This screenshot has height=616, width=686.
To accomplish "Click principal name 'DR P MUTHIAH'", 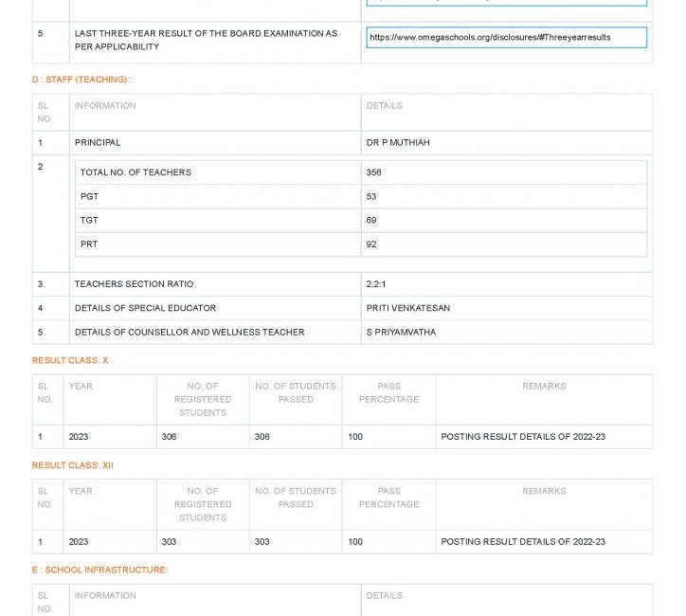I will click(398, 143).
